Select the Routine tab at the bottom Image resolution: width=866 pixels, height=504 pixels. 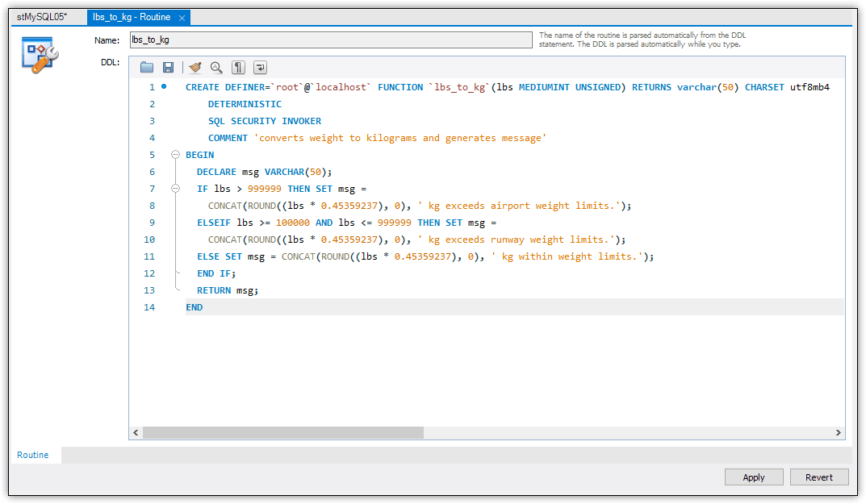pos(34,455)
